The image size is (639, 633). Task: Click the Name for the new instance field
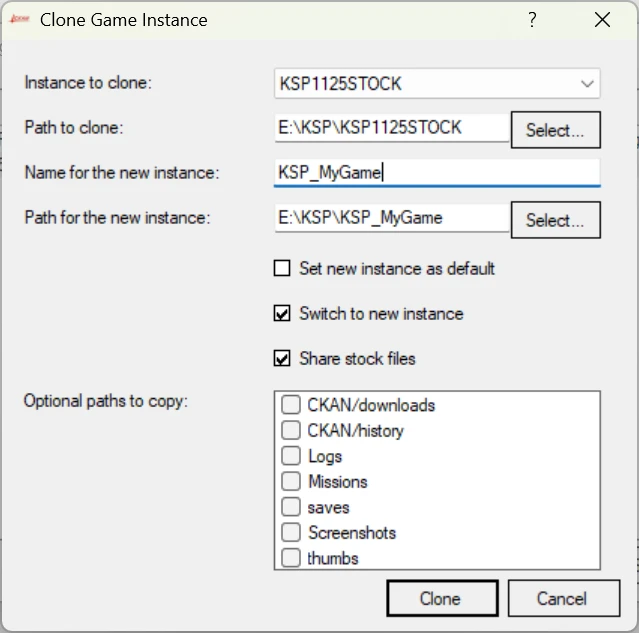pos(437,172)
